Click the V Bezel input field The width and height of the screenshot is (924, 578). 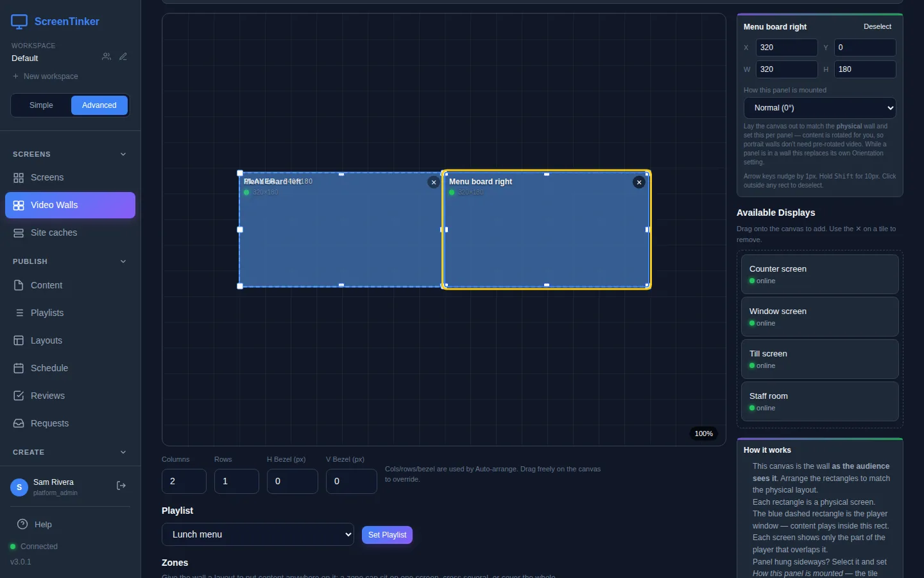point(352,481)
